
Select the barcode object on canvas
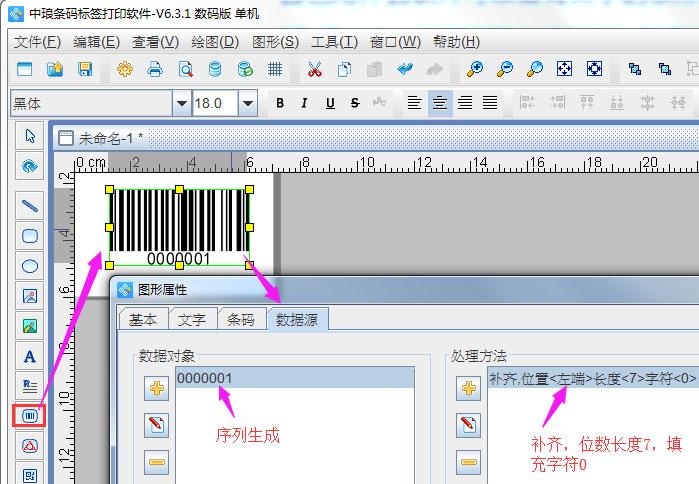point(179,227)
